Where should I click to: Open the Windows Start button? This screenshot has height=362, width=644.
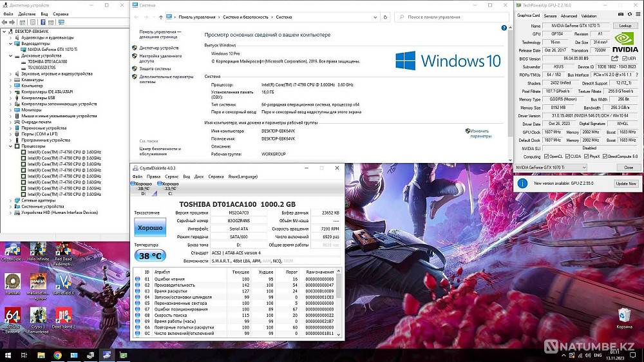8,355
